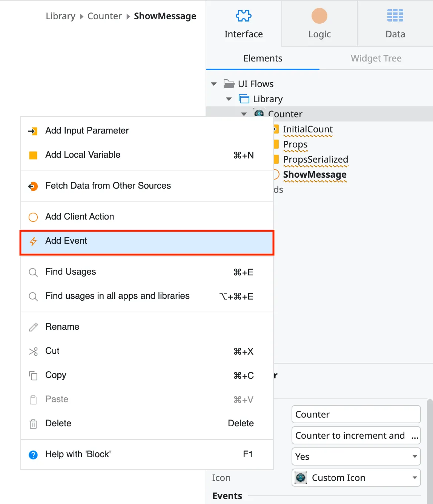Screen dimensions: 433x504
Task: Collapse the Library tree arrow
Action: point(229,99)
